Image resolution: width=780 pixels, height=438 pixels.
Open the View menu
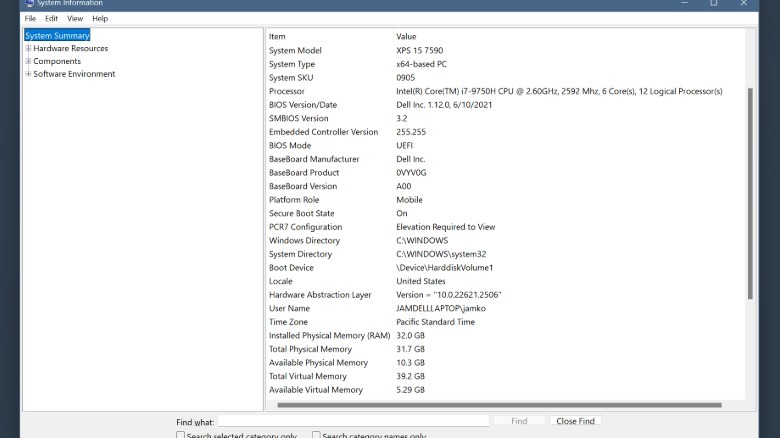point(75,18)
